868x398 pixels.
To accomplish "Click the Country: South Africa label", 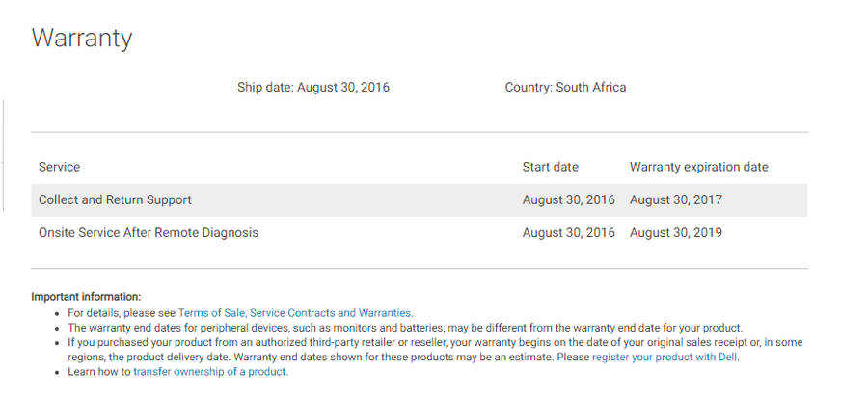I will click(565, 87).
